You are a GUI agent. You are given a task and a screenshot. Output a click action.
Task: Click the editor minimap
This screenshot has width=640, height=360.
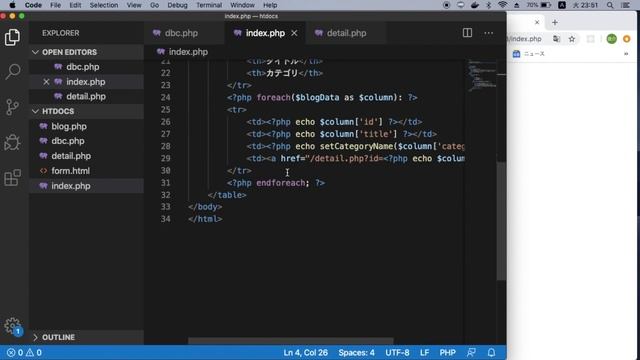482,76
